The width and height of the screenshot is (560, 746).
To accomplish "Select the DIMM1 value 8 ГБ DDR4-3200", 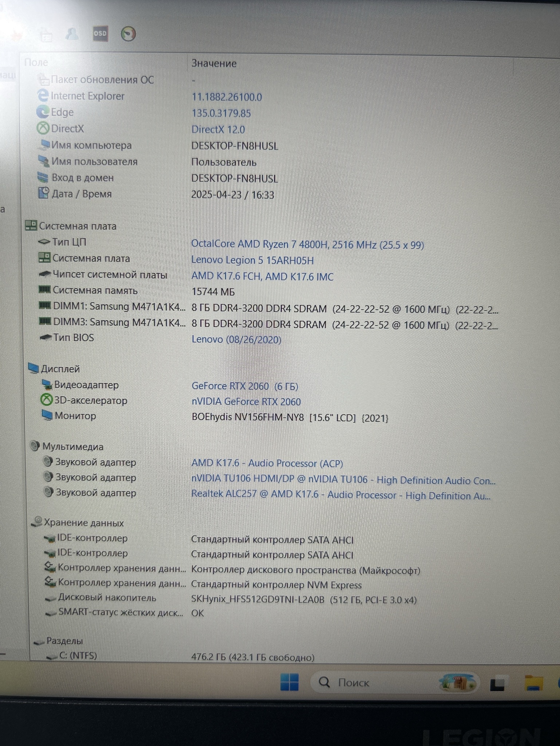I will coord(345,309).
